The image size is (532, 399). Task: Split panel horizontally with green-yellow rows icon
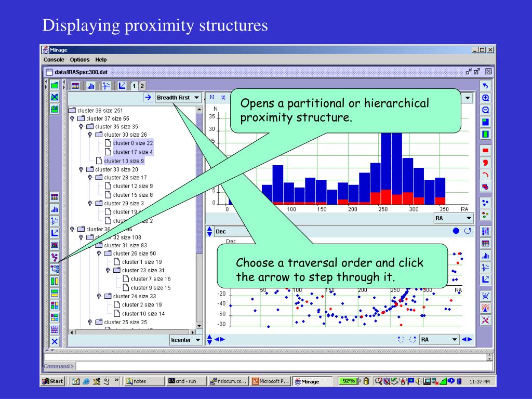pyautogui.click(x=55, y=293)
